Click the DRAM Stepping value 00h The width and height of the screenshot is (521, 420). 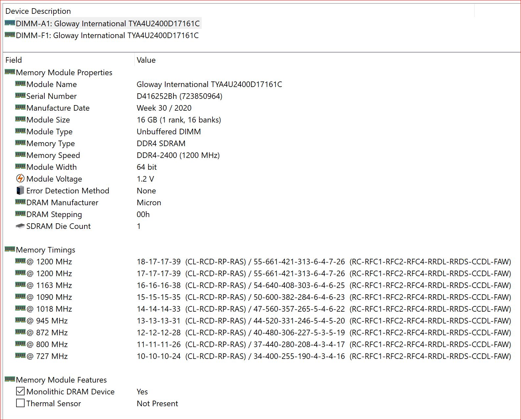143,214
